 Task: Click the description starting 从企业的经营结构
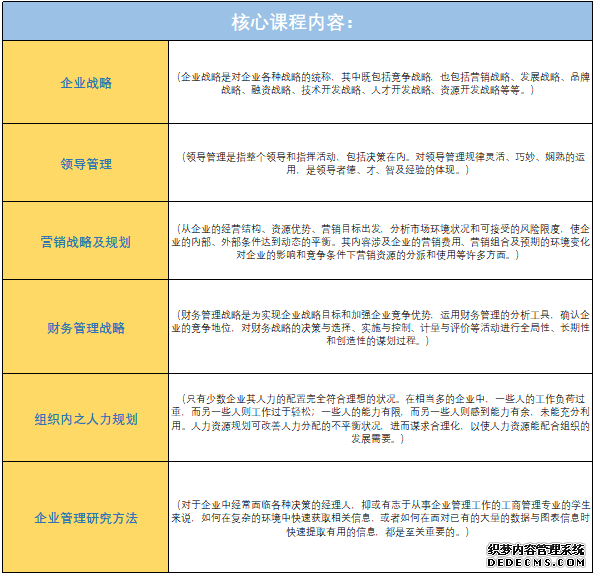pyautogui.click(x=381, y=242)
